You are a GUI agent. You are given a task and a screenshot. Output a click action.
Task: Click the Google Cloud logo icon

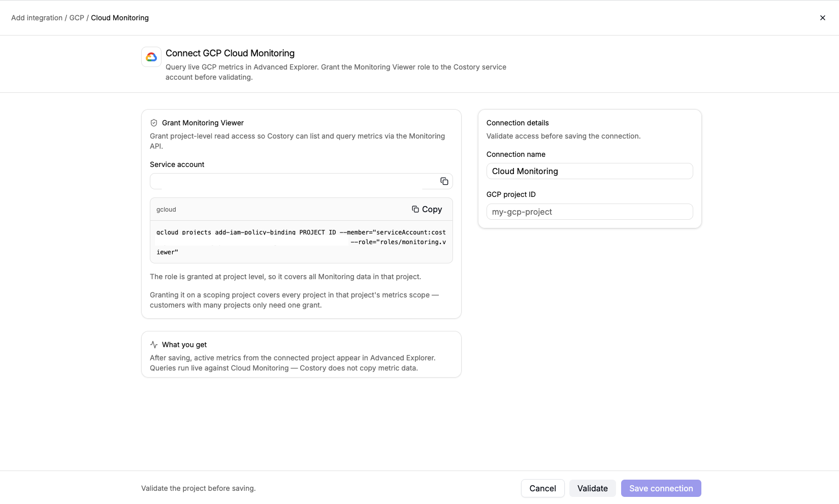151,57
